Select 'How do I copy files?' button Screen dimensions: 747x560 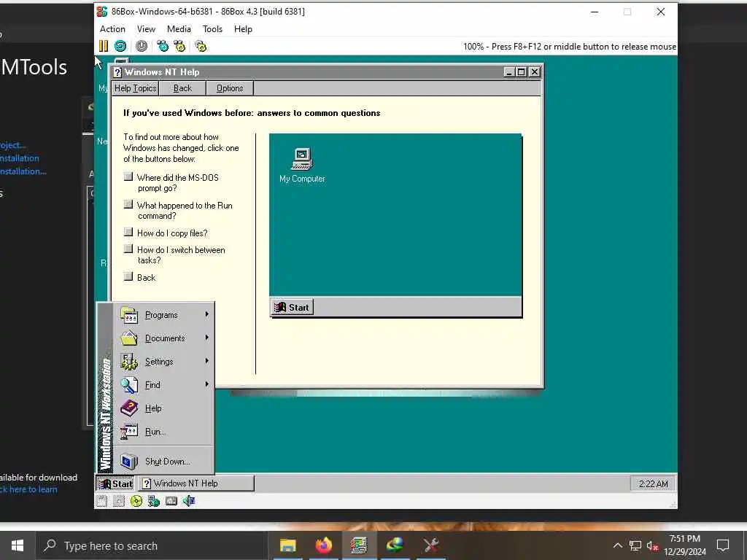(x=128, y=232)
